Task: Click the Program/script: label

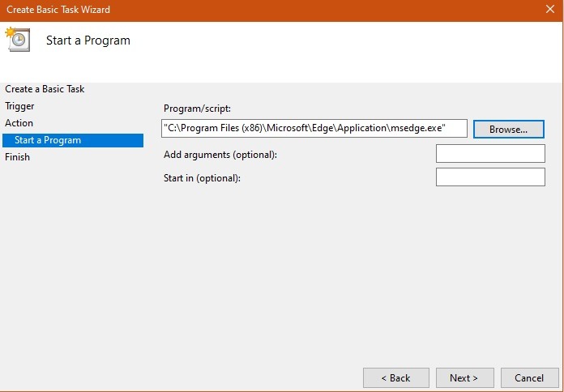Action: 197,109
